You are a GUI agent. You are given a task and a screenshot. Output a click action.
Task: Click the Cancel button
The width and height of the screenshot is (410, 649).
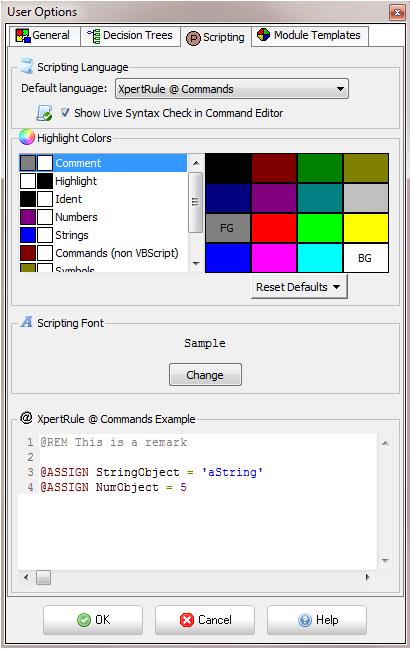coord(205,620)
